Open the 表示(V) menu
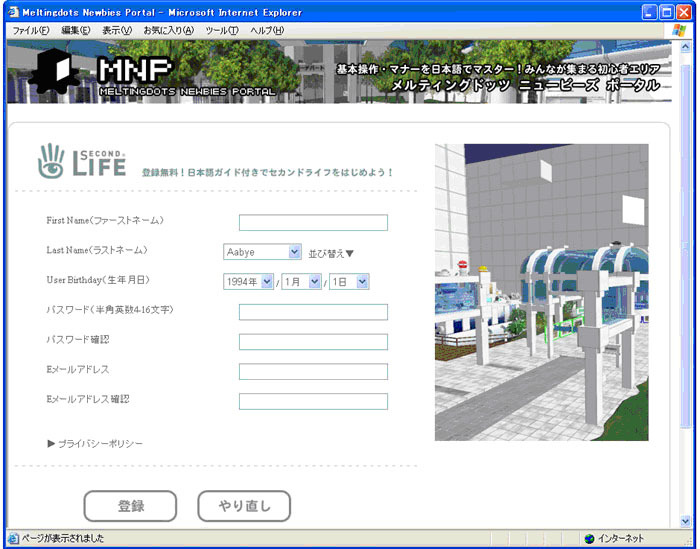The image size is (700, 549). tap(117, 30)
